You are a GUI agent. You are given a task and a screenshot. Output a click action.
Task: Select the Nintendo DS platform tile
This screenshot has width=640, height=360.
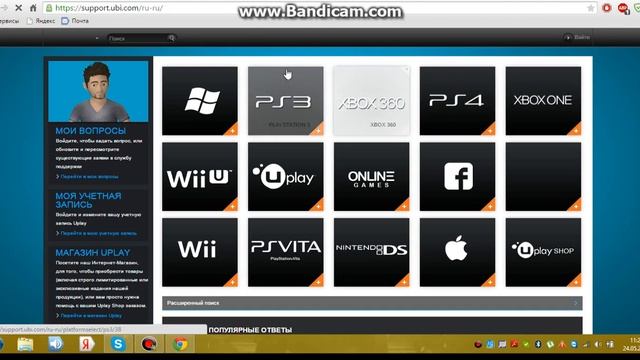[371, 252]
